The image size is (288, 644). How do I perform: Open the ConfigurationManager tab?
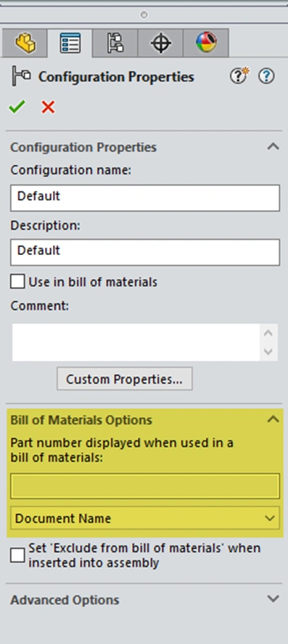coord(115,43)
